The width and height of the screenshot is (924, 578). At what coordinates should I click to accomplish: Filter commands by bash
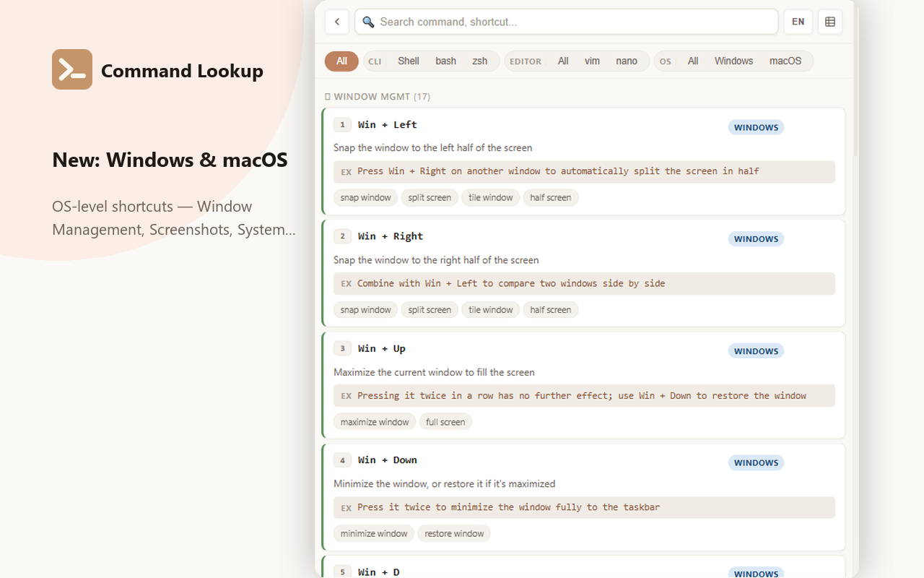tap(446, 61)
